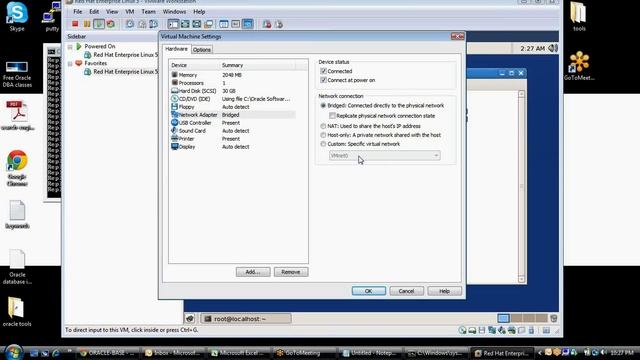
Task: Click the floppy device status bar icon
Action: 482,330
